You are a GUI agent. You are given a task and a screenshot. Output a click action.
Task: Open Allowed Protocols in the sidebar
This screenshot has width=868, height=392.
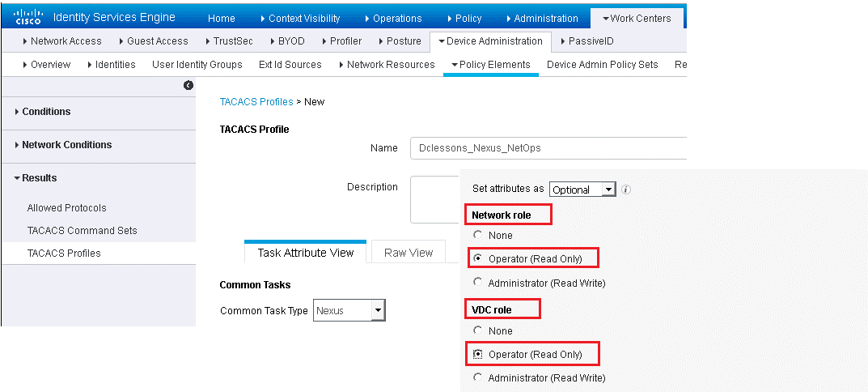(66, 208)
